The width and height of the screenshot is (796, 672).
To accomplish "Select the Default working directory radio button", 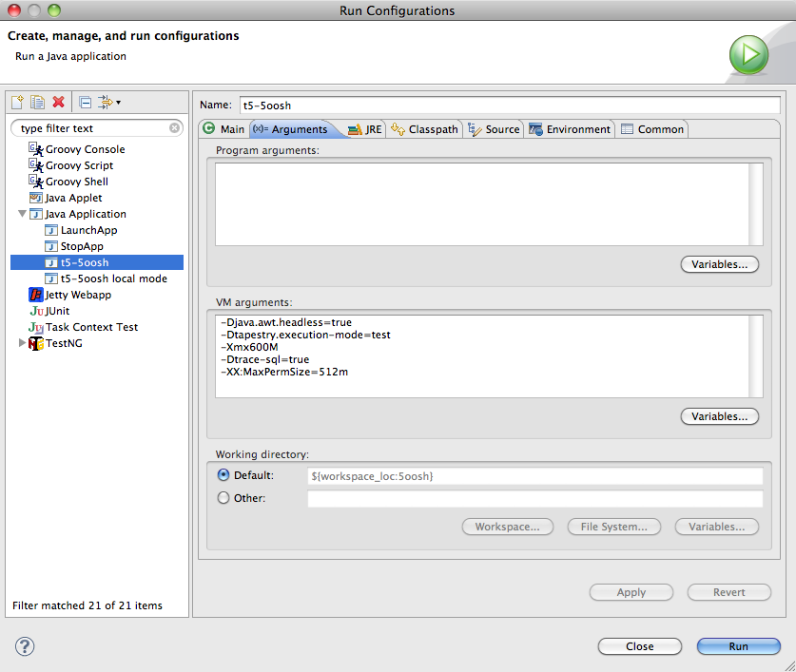I will pyautogui.click(x=224, y=475).
